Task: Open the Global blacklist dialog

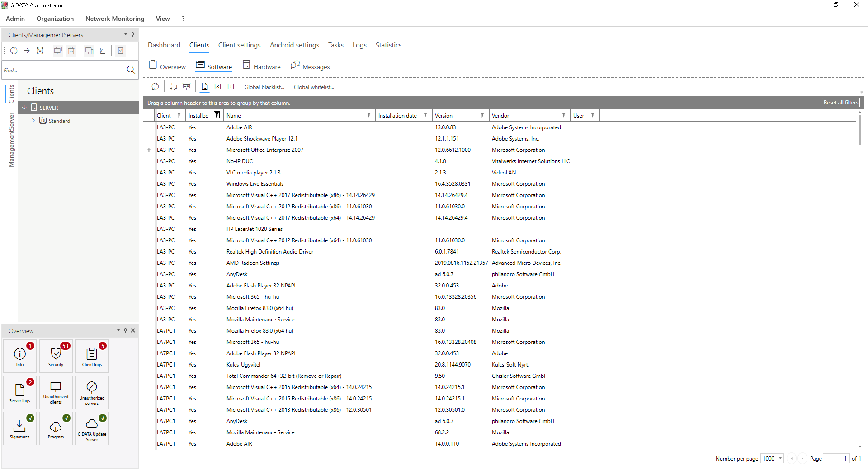Action: pos(264,87)
